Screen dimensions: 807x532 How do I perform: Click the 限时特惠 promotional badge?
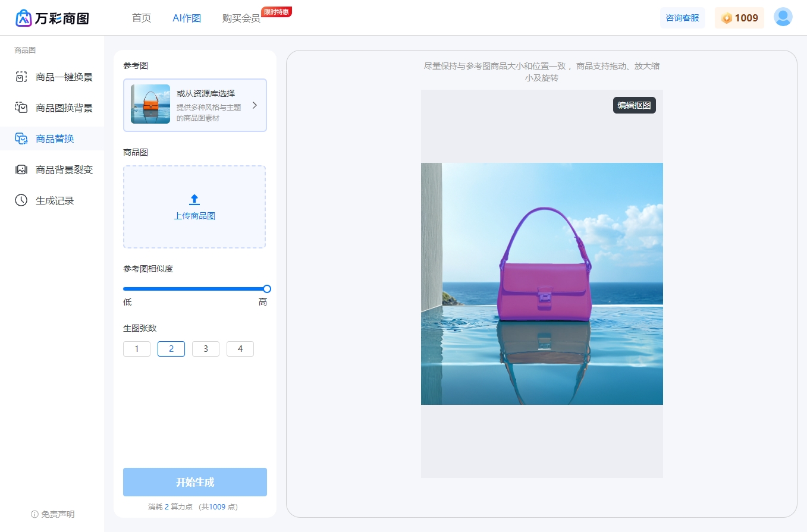(277, 12)
